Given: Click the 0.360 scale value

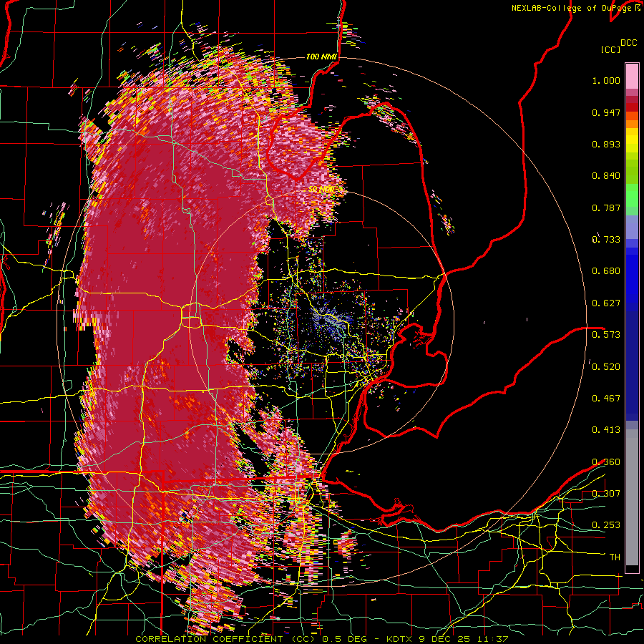Looking at the screenshot, I should [606, 462].
